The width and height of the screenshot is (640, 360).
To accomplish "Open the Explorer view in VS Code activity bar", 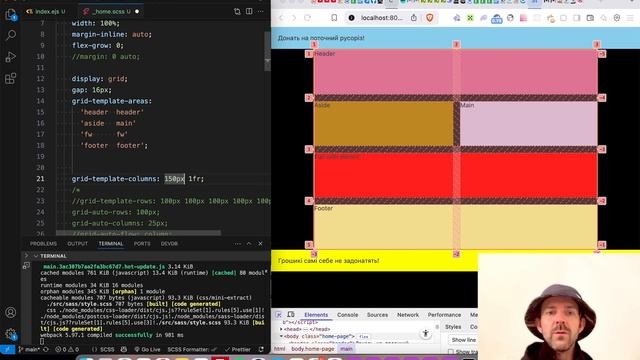I will click(x=11, y=15).
